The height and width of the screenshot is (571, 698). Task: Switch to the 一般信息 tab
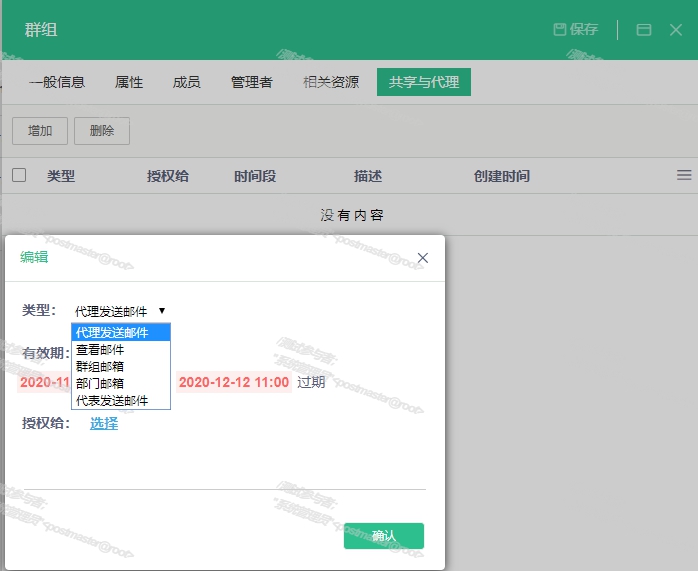coord(57,82)
